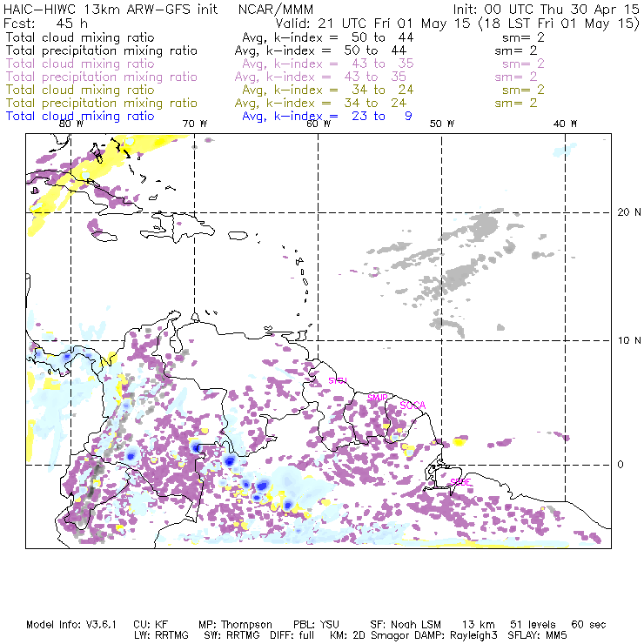Click purple 'Avg, k-index = 43 to 35' on cloud row
This screenshot has width=644, height=644.
[x=328, y=64]
